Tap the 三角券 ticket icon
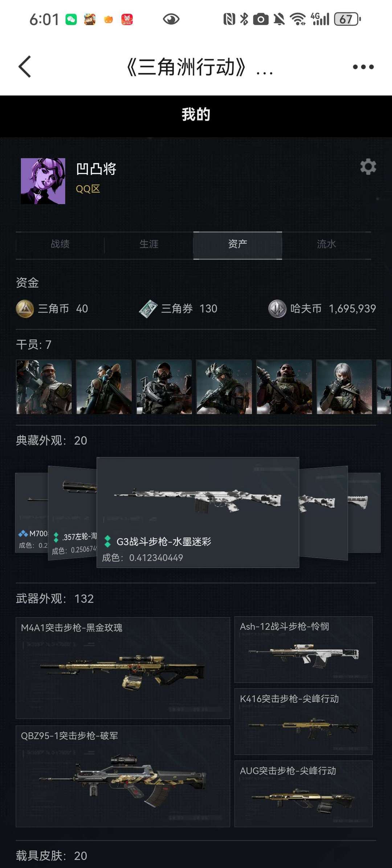Viewport: 392px width, 868px height. pos(148,309)
